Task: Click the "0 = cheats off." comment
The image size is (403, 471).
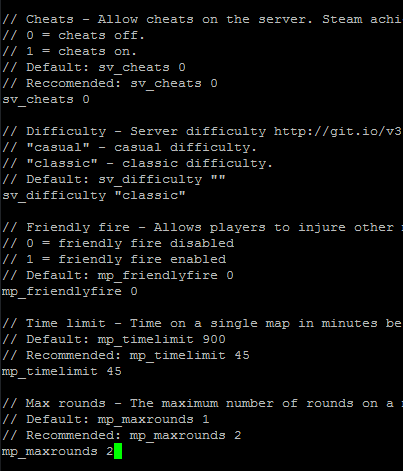Action: click(73, 35)
